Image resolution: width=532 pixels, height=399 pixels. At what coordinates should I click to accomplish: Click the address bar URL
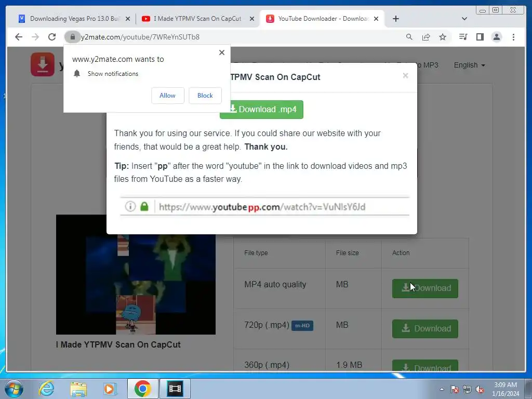pyautogui.click(x=140, y=37)
